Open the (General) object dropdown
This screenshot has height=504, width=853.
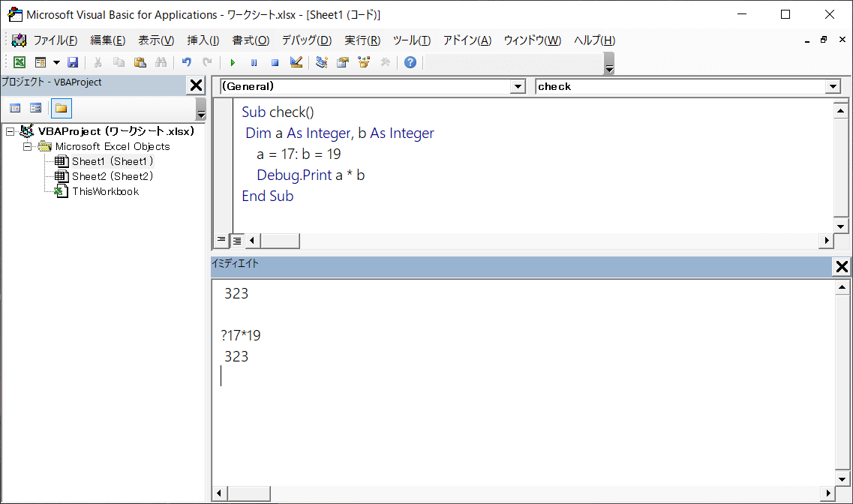(x=517, y=86)
